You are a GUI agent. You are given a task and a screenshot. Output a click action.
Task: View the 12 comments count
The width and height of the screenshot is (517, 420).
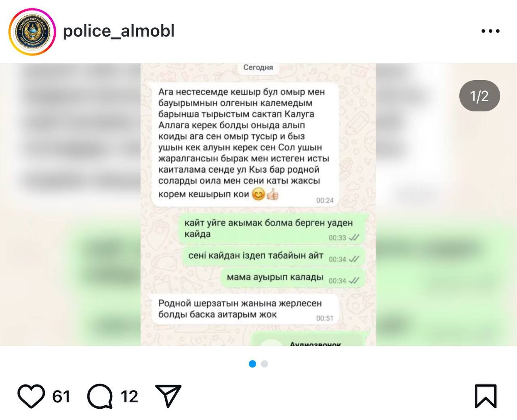click(129, 397)
